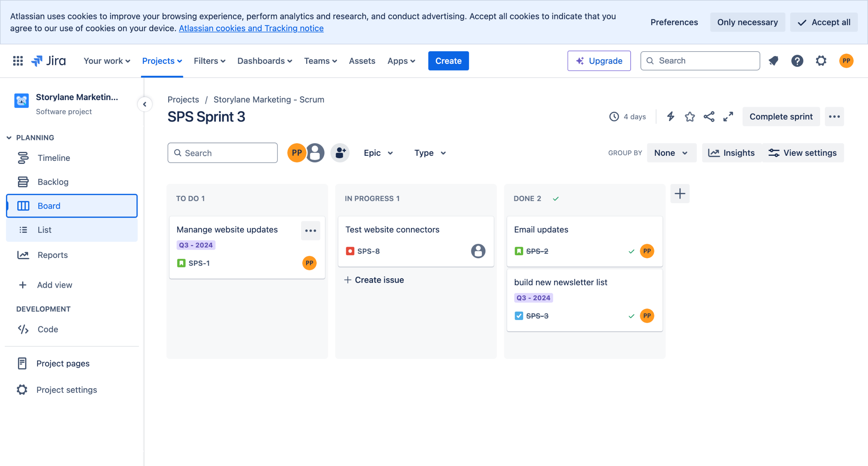
Task: Open the help question mark icon
Action: click(x=797, y=61)
